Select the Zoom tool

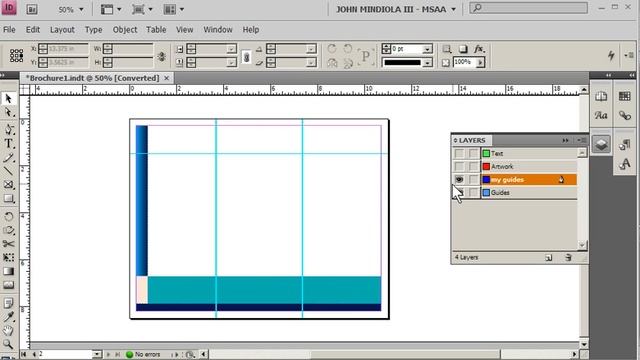click(9, 344)
